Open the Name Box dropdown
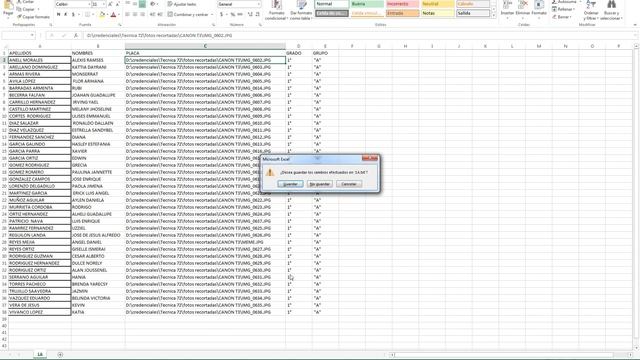 click(32, 36)
